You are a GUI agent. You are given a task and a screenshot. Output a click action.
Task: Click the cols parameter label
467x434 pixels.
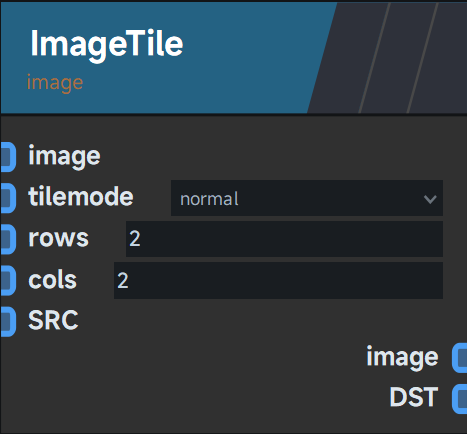click(x=53, y=280)
